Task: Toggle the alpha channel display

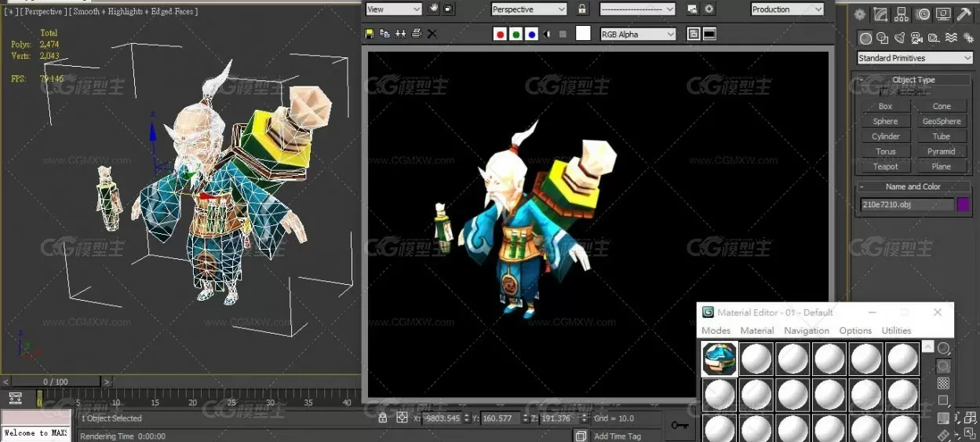Action: [x=547, y=34]
